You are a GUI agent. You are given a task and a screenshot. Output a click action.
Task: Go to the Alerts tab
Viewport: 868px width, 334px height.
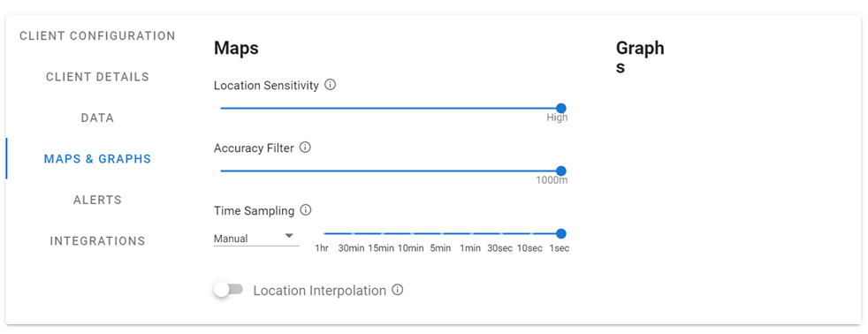point(97,200)
